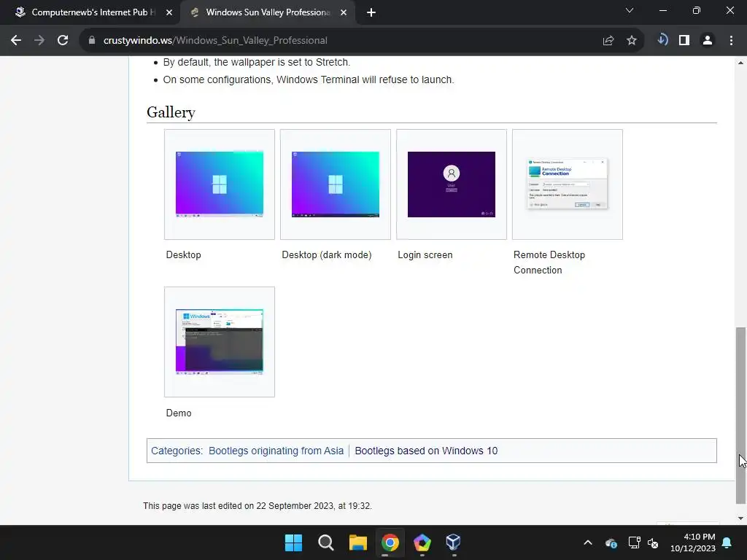Open Chrome's three-dot menu

point(731,41)
